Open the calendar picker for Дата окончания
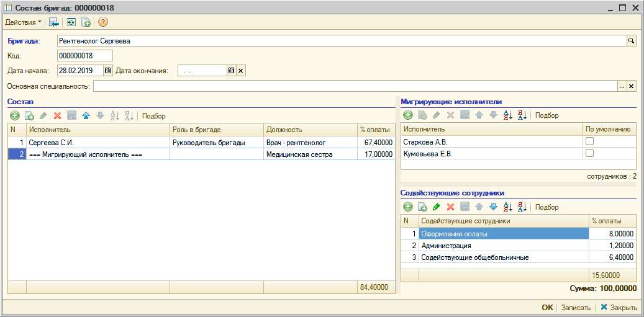The image size is (644, 317). (x=232, y=71)
